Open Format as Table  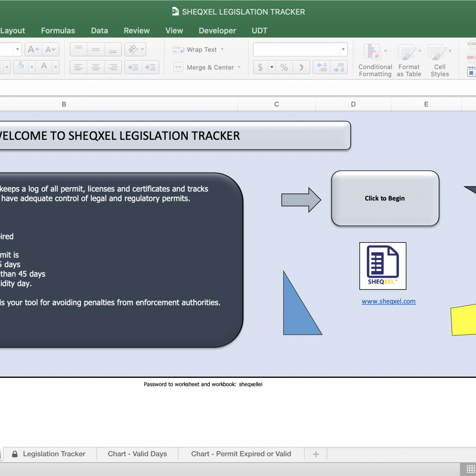pyautogui.click(x=409, y=60)
